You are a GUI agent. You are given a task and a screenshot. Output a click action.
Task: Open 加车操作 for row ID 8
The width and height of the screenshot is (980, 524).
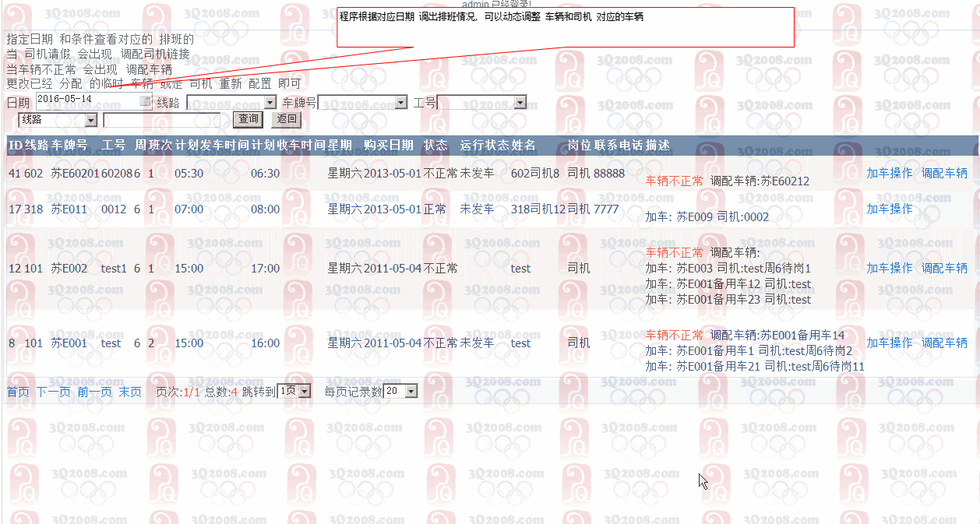(890, 343)
